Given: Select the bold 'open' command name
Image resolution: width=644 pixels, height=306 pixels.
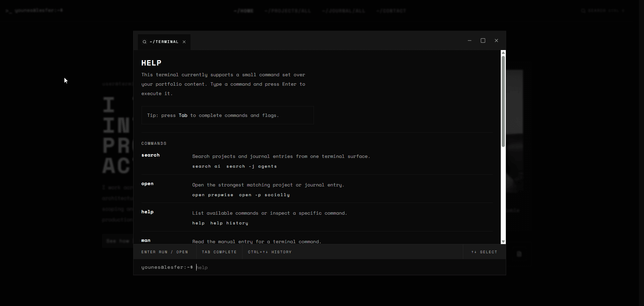Looking at the screenshot, I should pos(147,184).
